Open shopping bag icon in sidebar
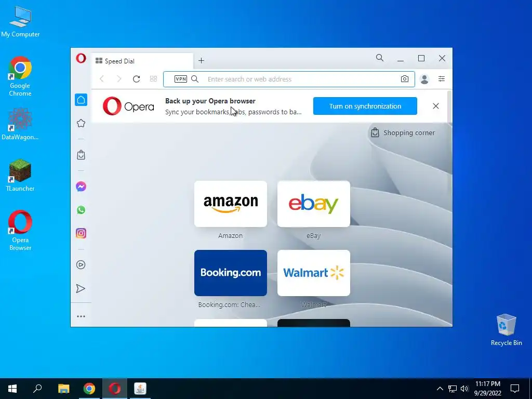 81,155
